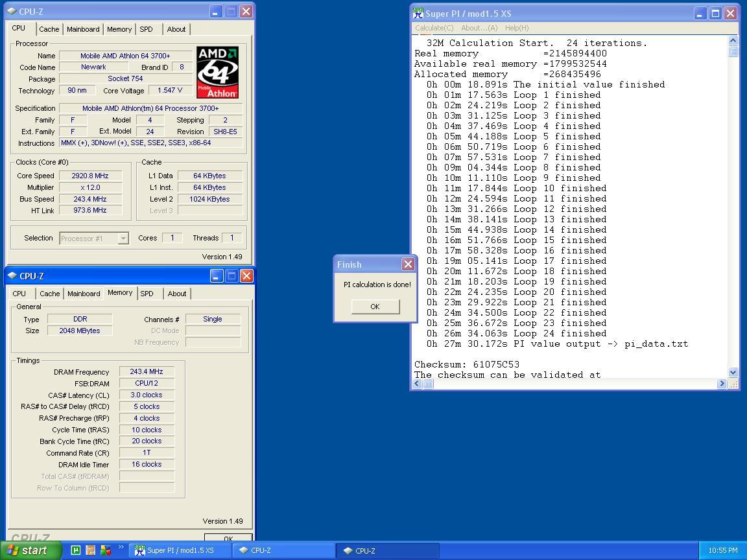Viewport: 747px width, 560px height.
Task: Minimize the bottom CPU-Z window
Action: (x=217, y=275)
